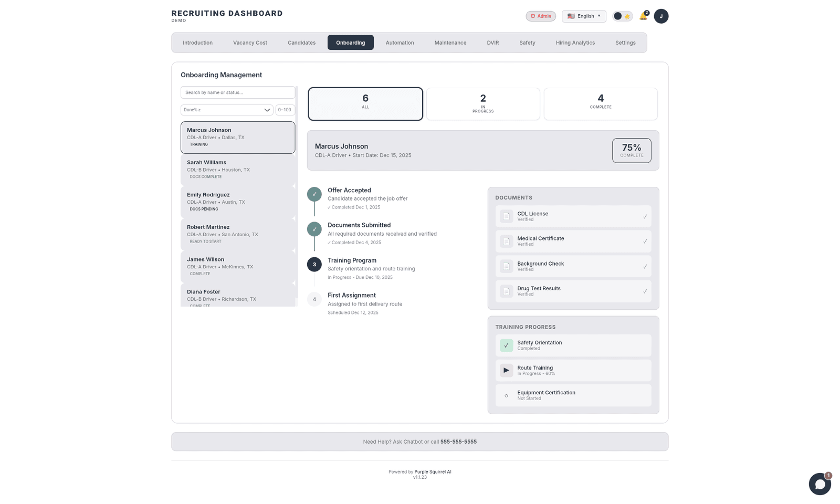Click the Equipment Certification not-started circle
Screen dimensions: 840x504
click(x=506, y=395)
